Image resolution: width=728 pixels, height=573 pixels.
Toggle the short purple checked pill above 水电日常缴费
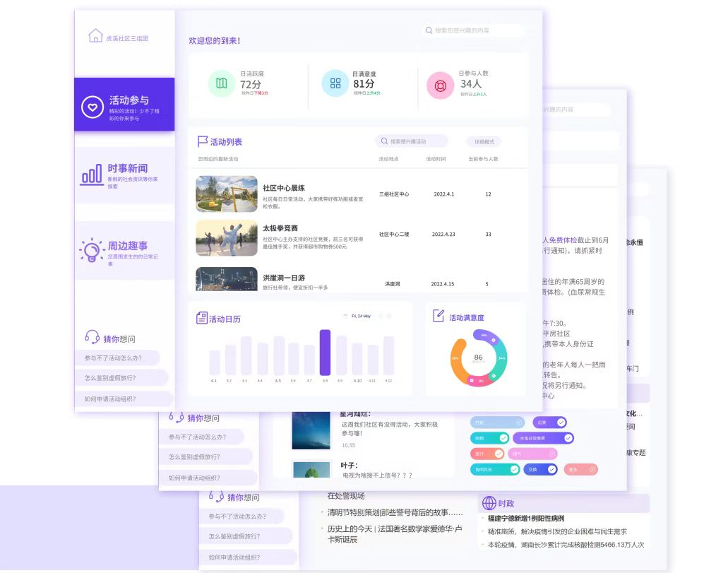point(550,423)
